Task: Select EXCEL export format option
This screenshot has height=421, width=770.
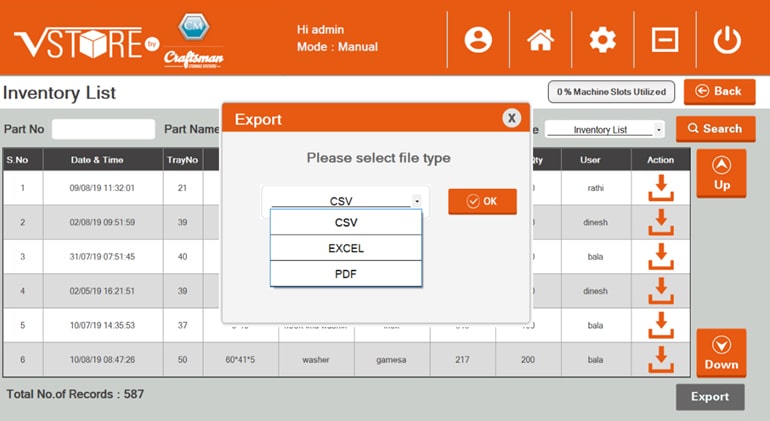Action: pyautogui.click(x=346, y=248)
